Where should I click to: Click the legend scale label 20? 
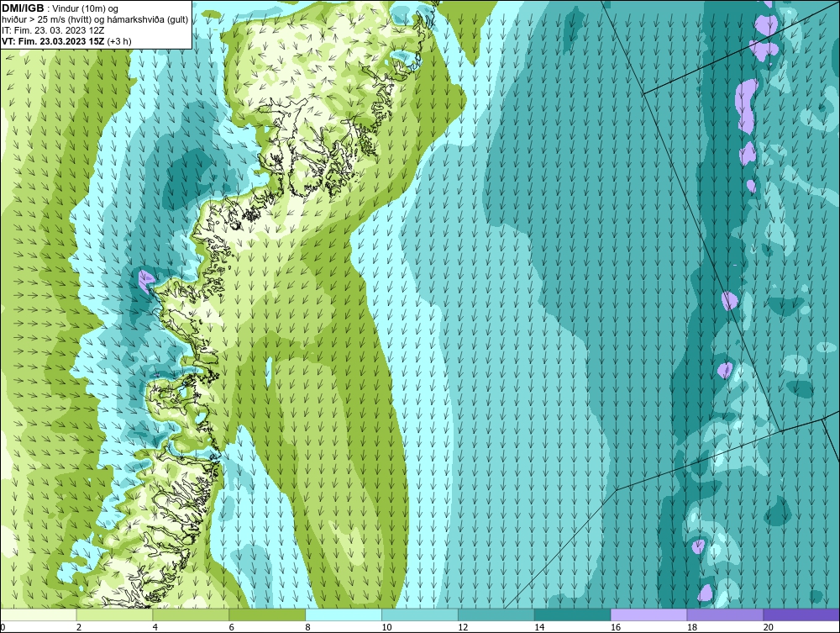[x=769, y=627]
